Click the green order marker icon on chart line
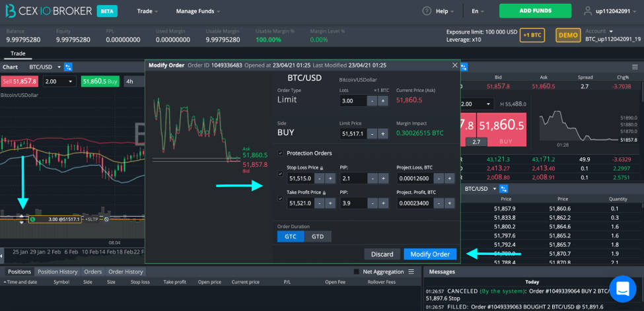 (x=32, y=219)
